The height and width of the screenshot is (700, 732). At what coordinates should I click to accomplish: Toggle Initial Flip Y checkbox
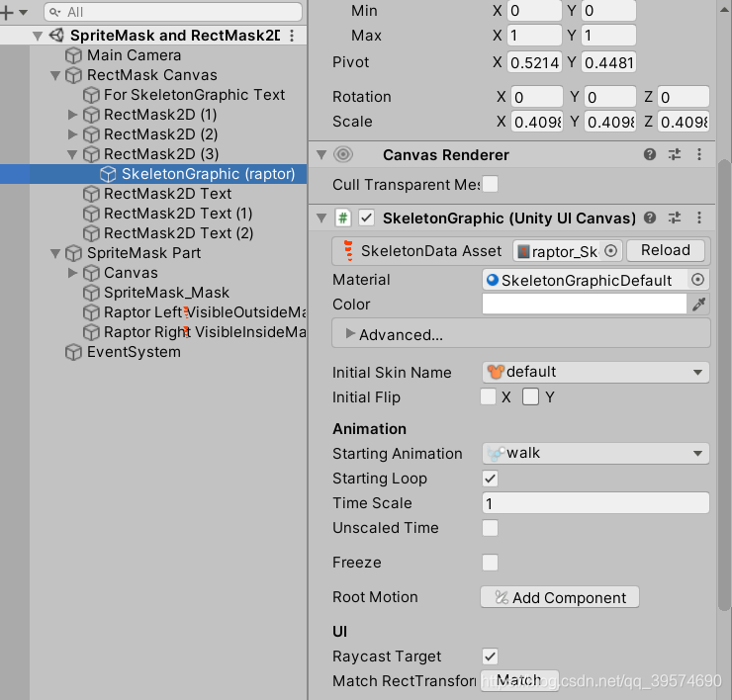coord(530,397)
